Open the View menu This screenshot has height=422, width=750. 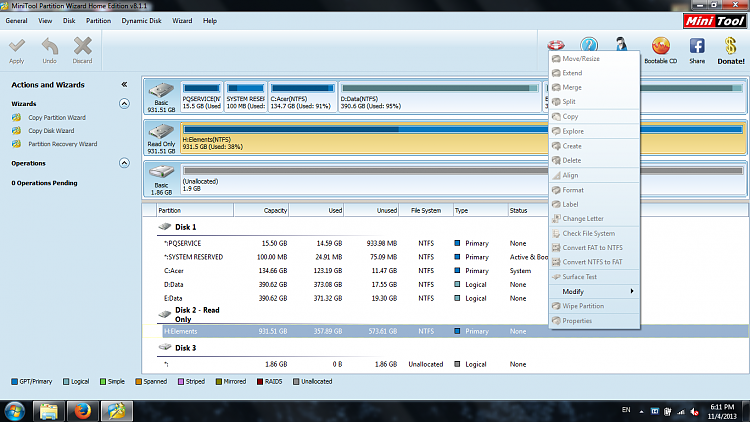45,21
